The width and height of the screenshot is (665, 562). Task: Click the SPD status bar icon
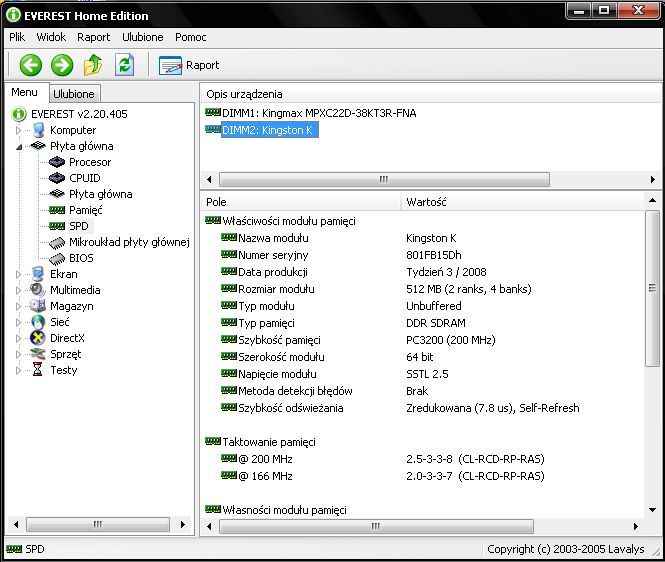[x=14, y=549]
